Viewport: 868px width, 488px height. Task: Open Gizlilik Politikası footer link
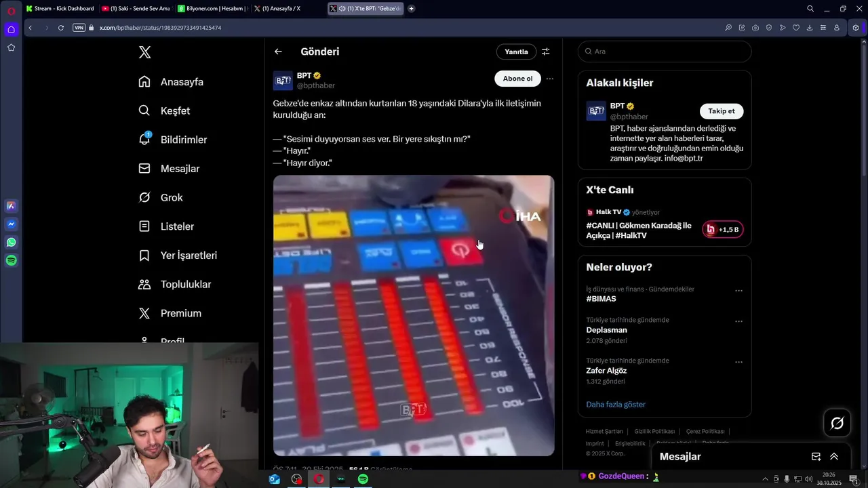click(654, 432)
